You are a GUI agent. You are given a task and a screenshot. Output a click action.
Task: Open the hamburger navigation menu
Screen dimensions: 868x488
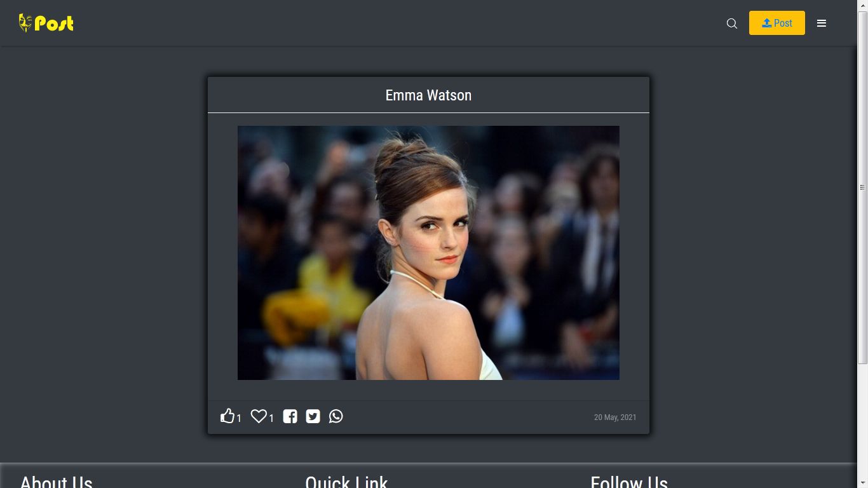(x=822, y=23)
